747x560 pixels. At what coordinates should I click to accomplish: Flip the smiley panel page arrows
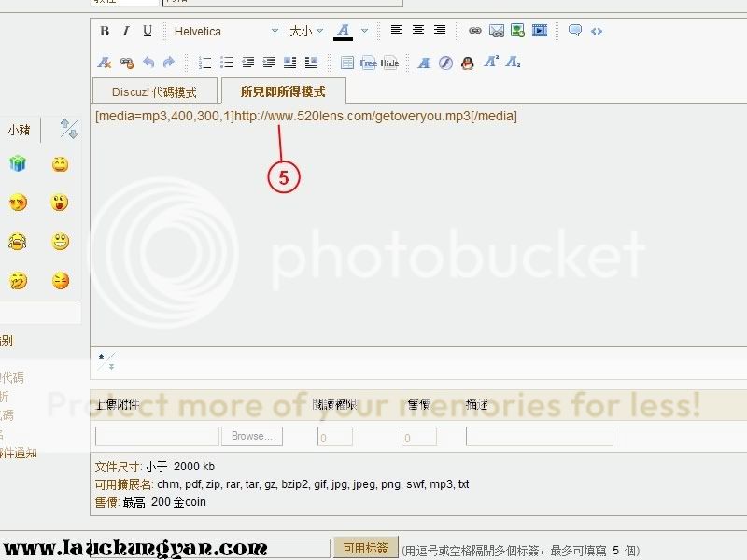(x=68, y=129)
